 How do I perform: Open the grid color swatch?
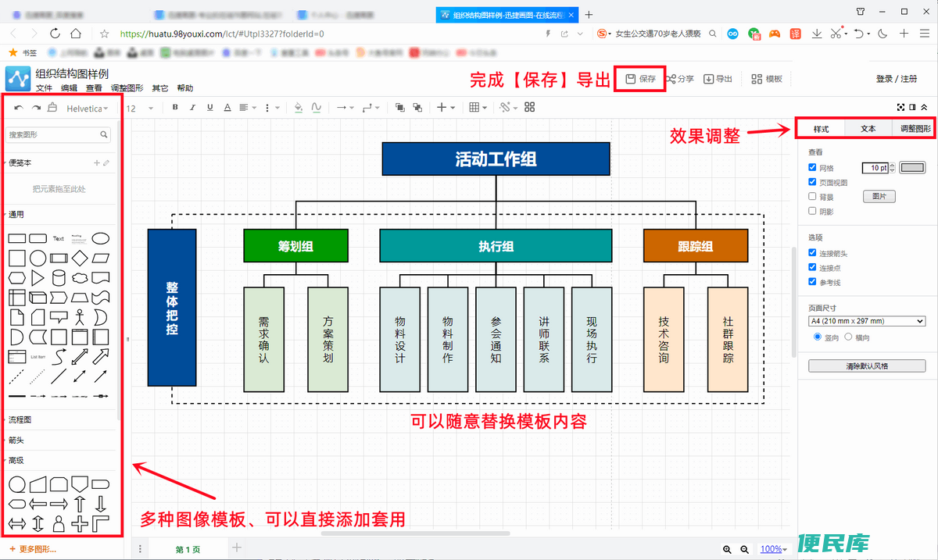tap(912, 167)
